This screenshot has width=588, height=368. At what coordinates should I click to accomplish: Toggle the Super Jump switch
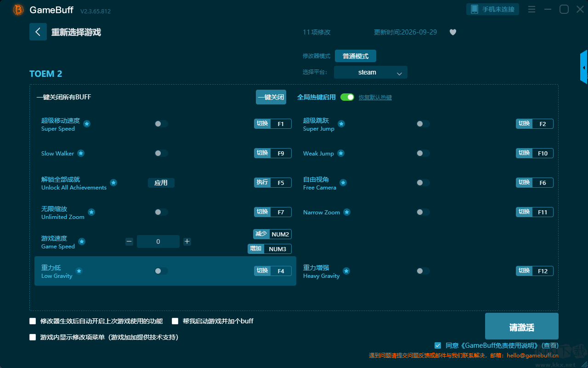point(423,124)
